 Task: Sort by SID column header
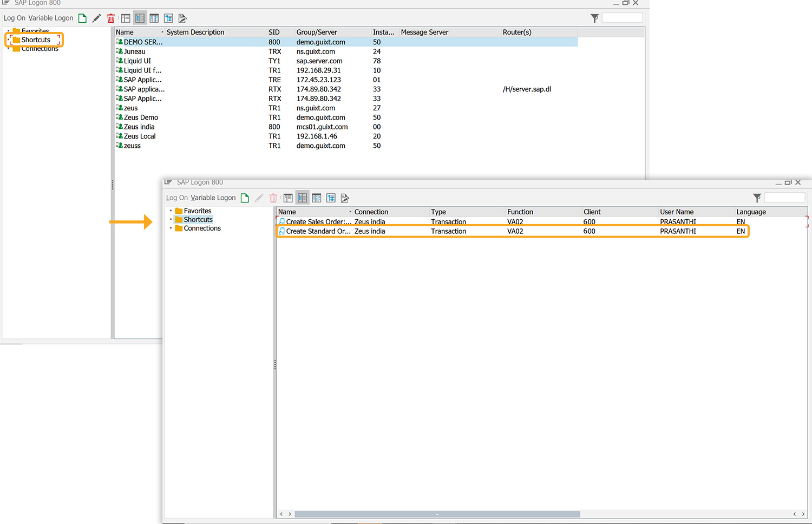click(x=274, y=32)
